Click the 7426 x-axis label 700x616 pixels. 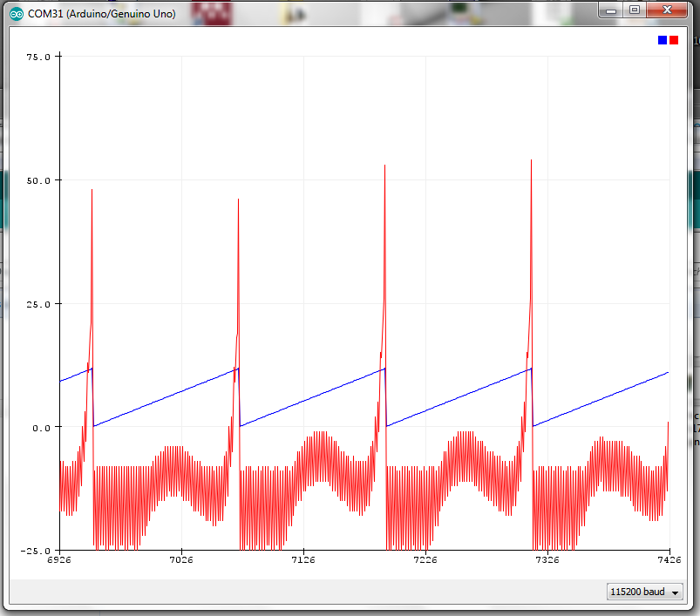(669, 563)
